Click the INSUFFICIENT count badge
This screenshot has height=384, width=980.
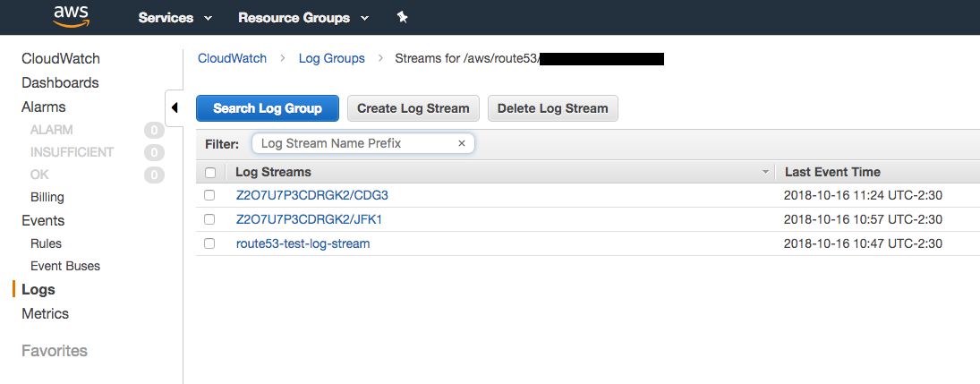coord(154,152)
